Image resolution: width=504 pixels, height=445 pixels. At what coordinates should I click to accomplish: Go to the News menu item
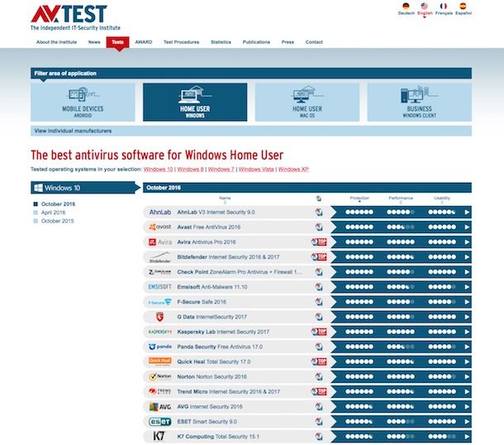(94, 42)
